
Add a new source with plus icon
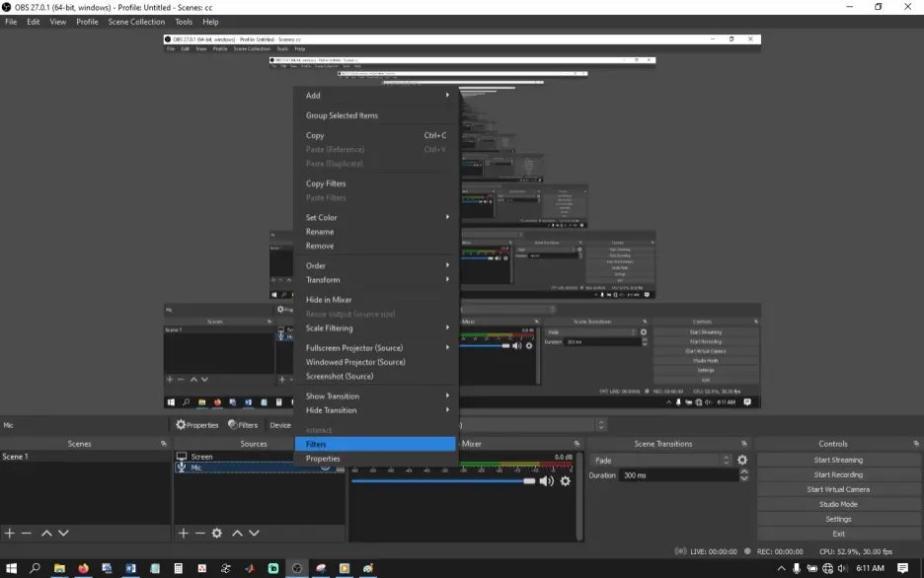click(x=184, y=533)
